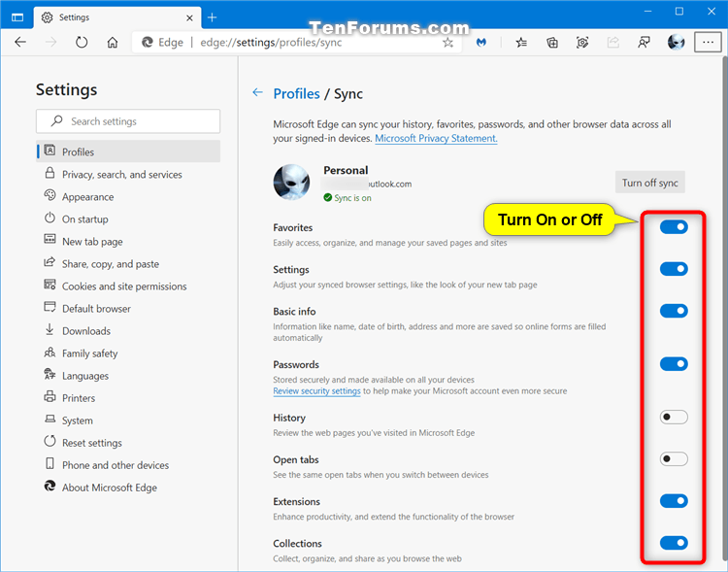728x572 pixels.
Task: Open the Microsoft Privacy Statement link
Action: [x=436, y=139]
